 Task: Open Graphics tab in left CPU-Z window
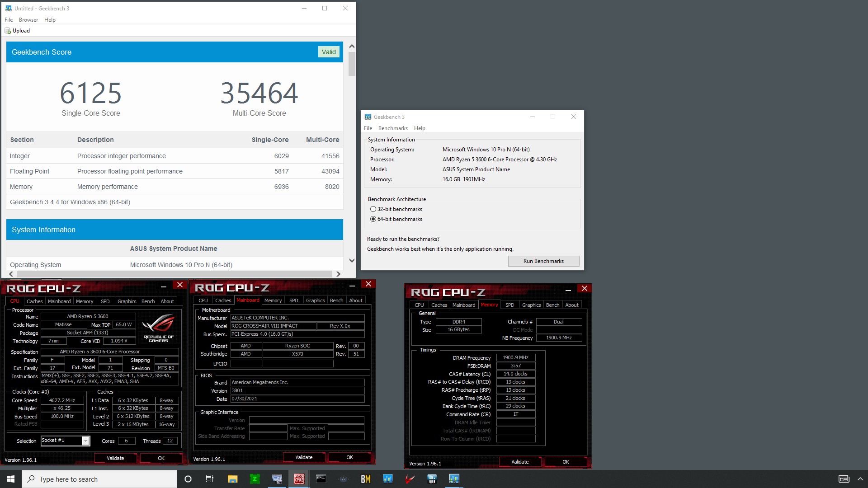pyautogui.click(x=127, y=301)
